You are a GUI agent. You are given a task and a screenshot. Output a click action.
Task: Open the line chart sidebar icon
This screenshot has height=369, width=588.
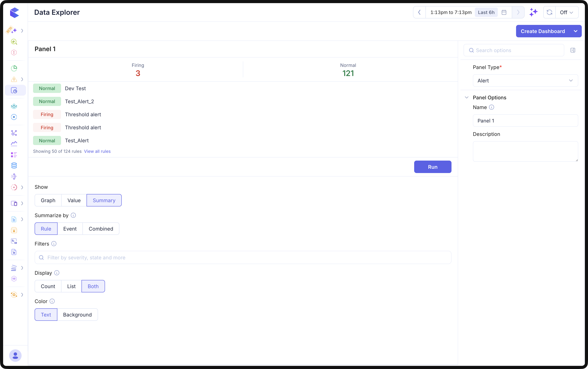(x=14, y=144)
